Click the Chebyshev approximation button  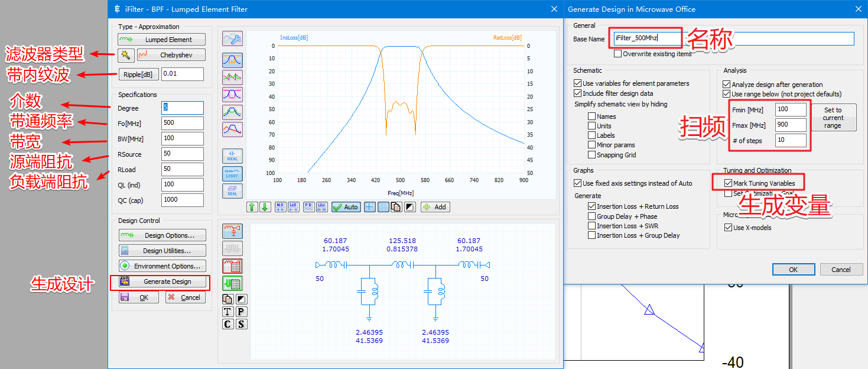click(171, 55)
